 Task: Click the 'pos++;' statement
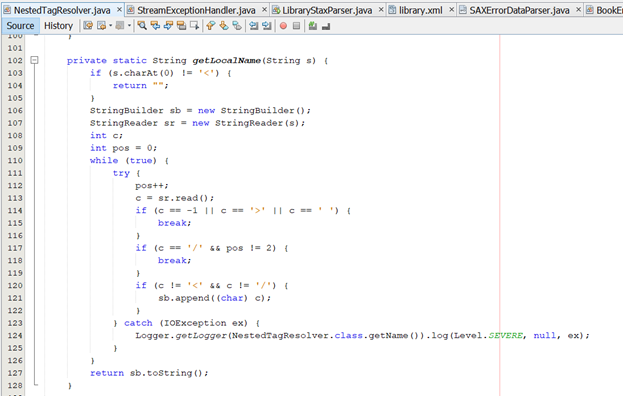pyautogui.click(x=152, y=185)
